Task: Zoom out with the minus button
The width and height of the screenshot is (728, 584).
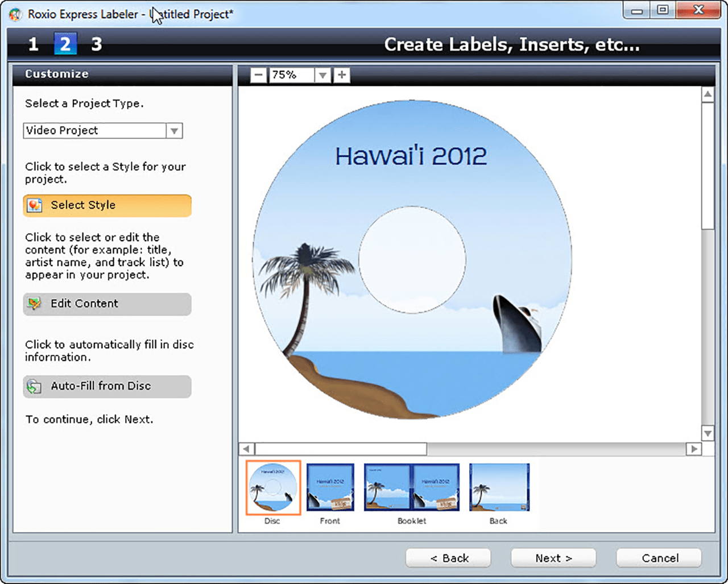Action: click(259, 75)
